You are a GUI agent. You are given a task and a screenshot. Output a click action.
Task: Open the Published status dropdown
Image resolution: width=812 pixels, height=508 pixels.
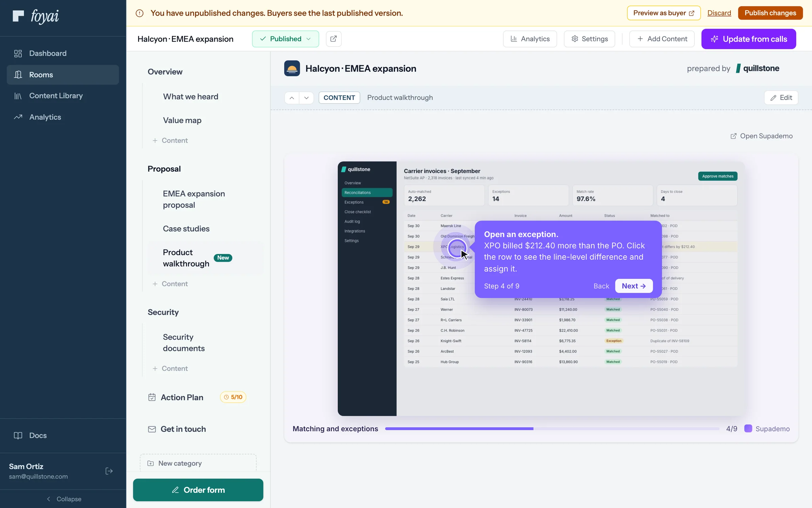[285, 39]
